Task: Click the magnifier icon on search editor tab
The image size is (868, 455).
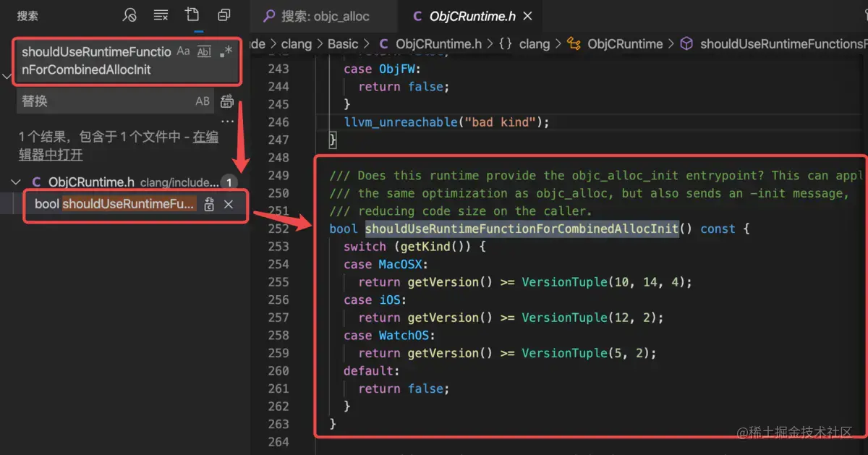Action: coord(269,16)
